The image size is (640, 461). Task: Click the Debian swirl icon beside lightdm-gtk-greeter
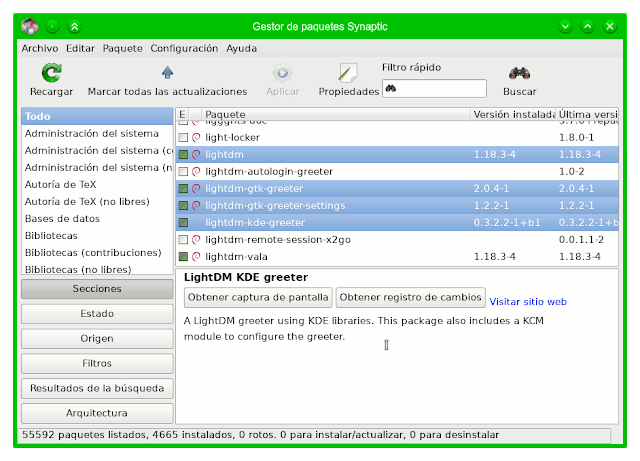(x=196, y=189)
